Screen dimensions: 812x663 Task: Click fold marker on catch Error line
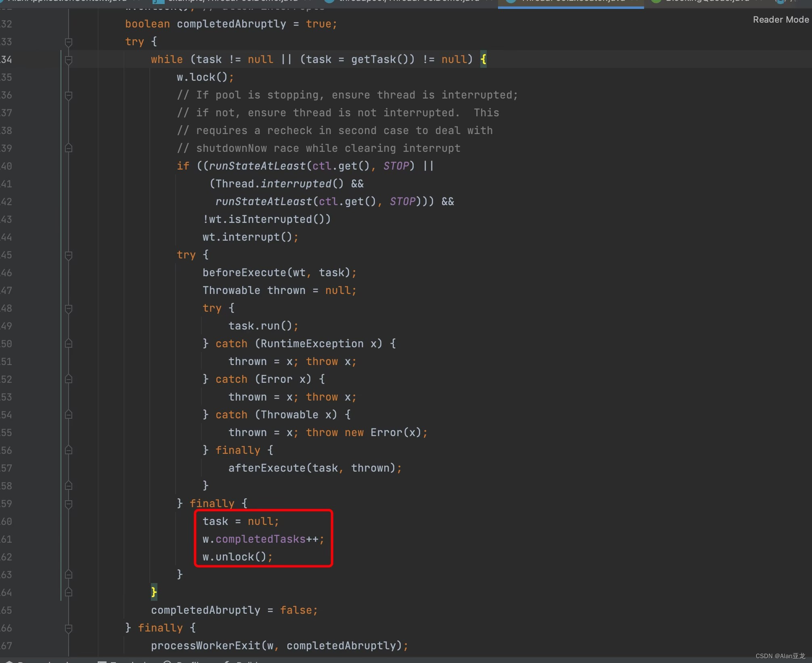pyautogui.click(x=69, y=379)
